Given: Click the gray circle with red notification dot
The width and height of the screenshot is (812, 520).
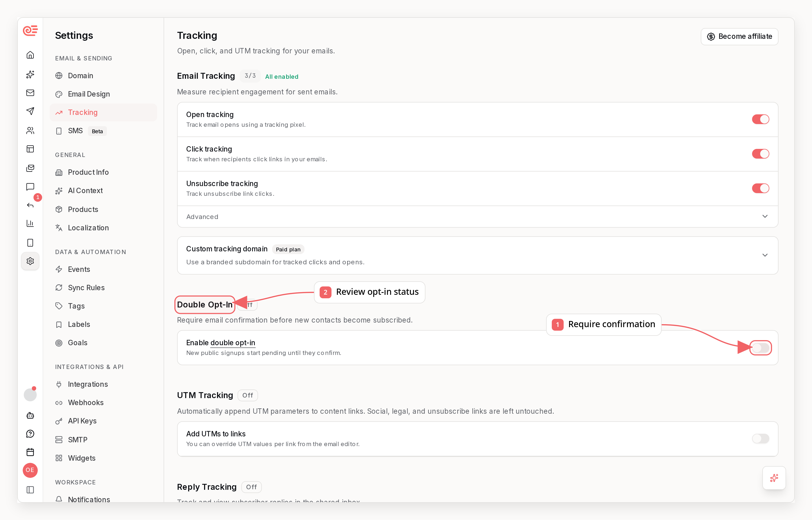Looking at the screenshot, I should pos(30,394).
